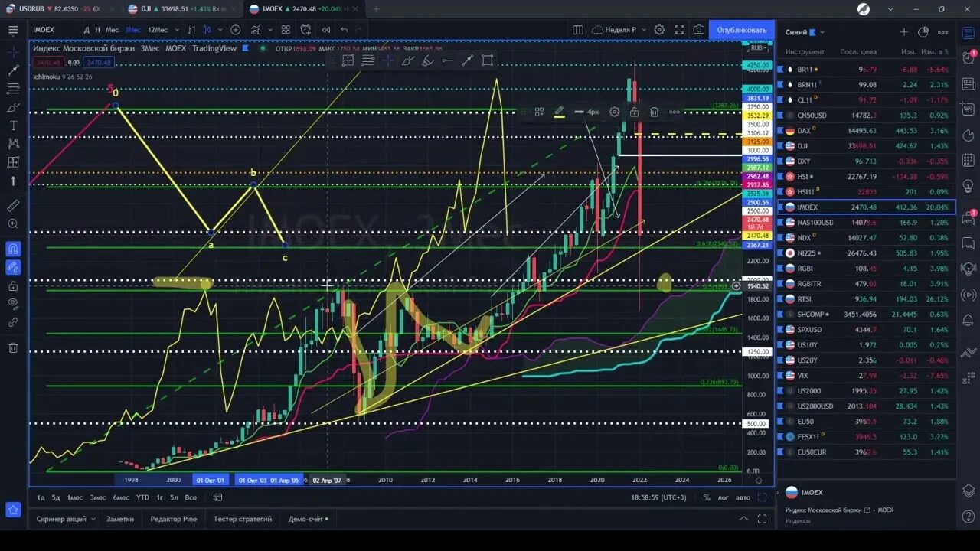Open the forecast and measurement tools

coord(13,162)
